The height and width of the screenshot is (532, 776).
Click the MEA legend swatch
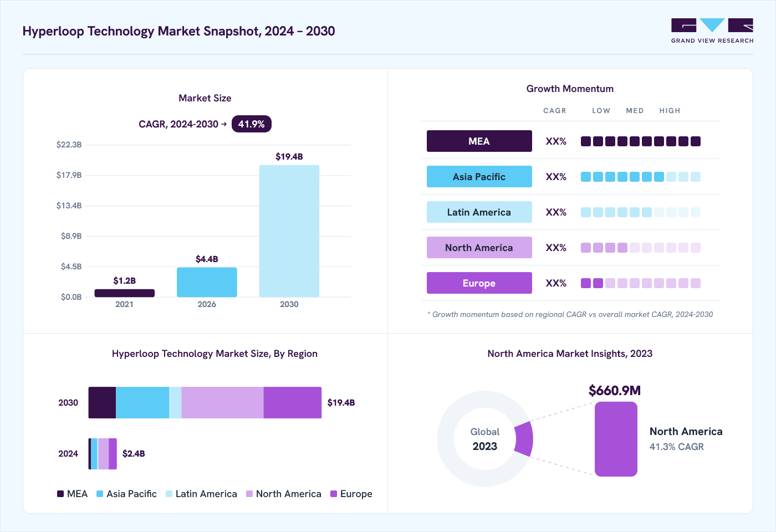(60, 494)
